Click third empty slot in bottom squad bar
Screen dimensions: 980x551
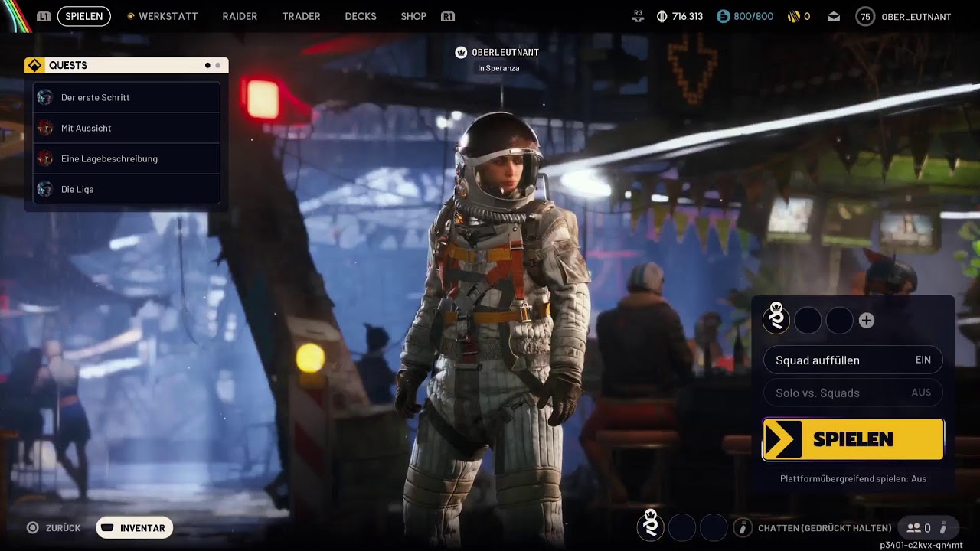[x=714, y=527]
